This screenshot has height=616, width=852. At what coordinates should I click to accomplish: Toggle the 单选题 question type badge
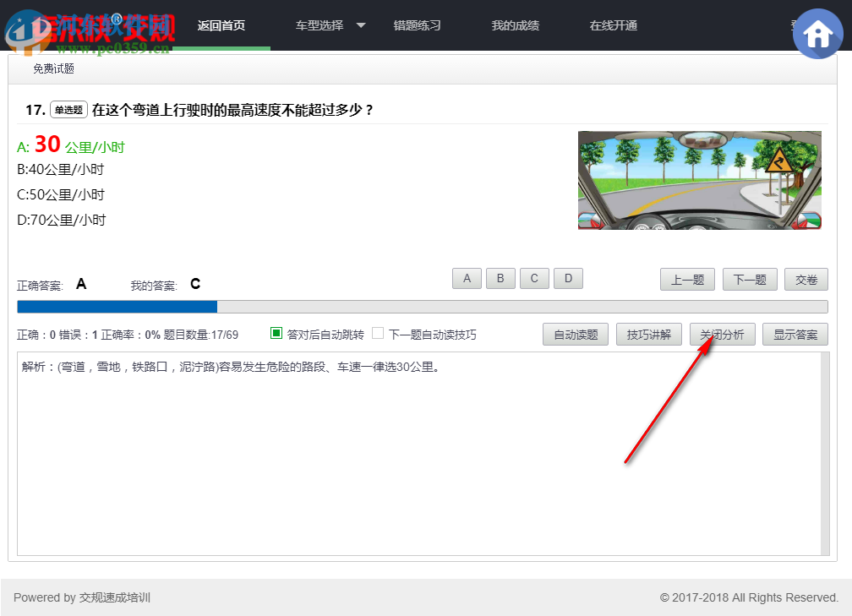click(x=68, y=109)
